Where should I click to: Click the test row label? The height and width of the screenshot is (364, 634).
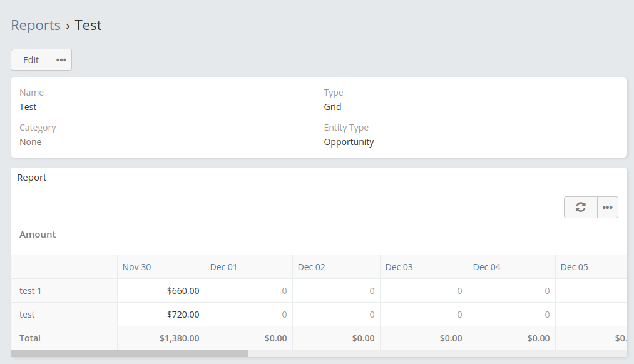pos(27,315)
